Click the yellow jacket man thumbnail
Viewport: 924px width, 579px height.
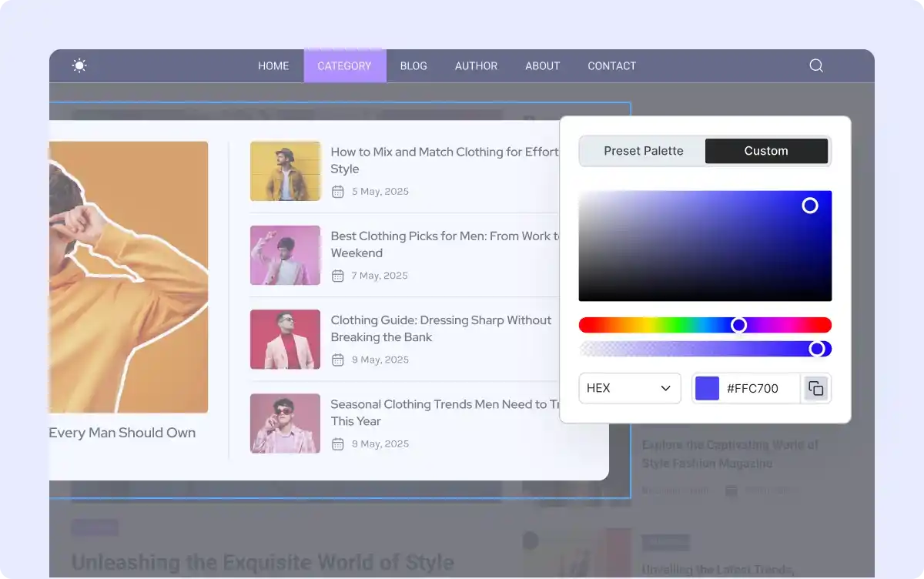(x=285, y=171)
